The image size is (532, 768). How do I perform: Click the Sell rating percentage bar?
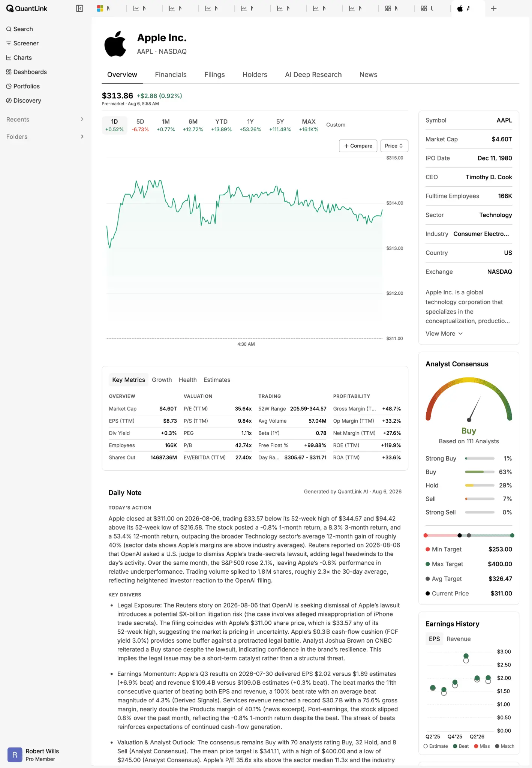[x=480, y=499]
